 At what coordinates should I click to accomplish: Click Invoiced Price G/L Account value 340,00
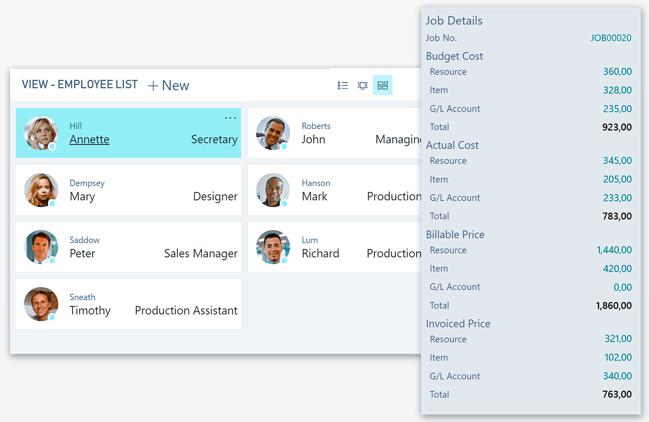click(x=616, y=377)
